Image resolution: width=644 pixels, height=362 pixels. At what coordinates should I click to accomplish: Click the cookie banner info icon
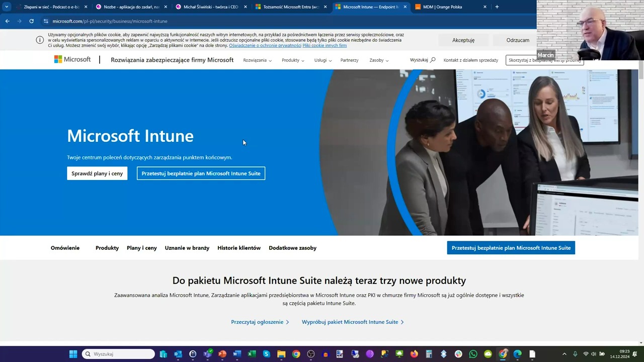pos(40,40)
